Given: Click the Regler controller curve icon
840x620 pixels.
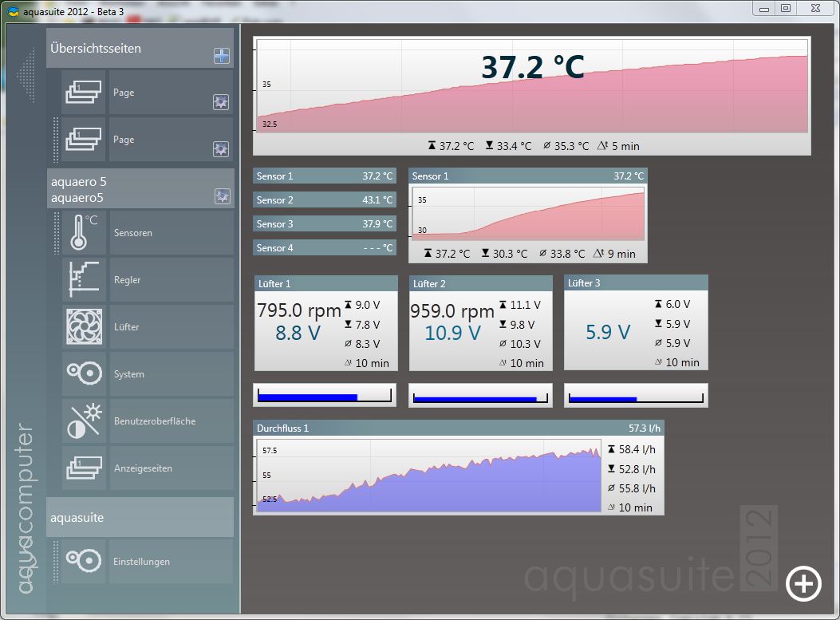Looking at the screenshot, I should [x=84, y=280].
